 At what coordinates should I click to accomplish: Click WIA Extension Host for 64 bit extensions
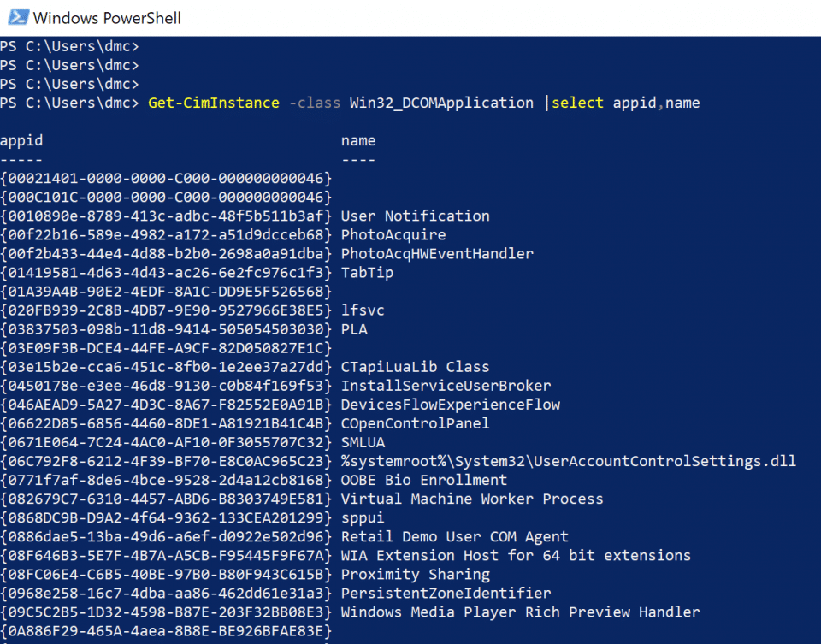click(x=516, y=556)
